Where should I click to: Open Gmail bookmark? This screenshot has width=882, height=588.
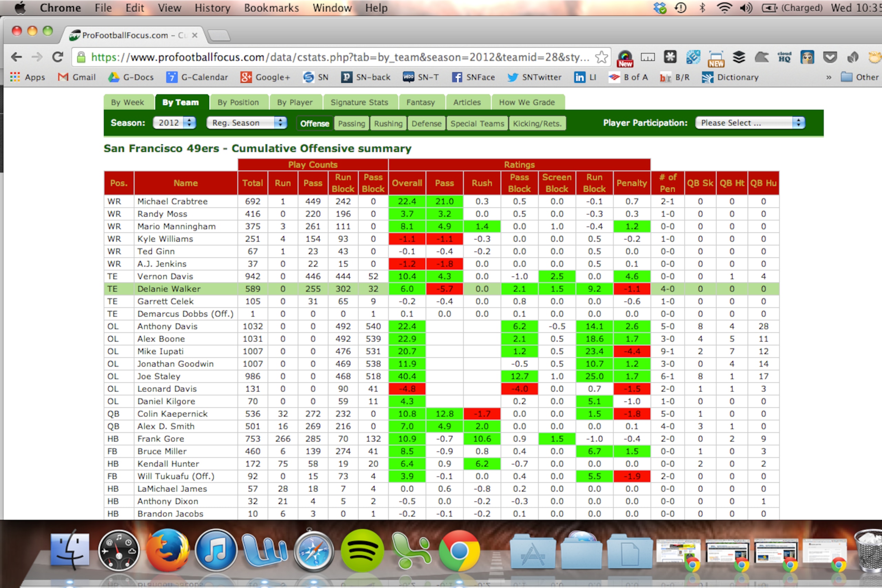[x=77, y=77]
